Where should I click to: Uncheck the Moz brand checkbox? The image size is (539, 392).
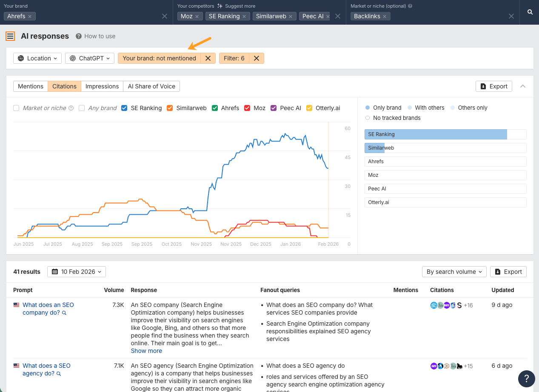coord(247,108)
